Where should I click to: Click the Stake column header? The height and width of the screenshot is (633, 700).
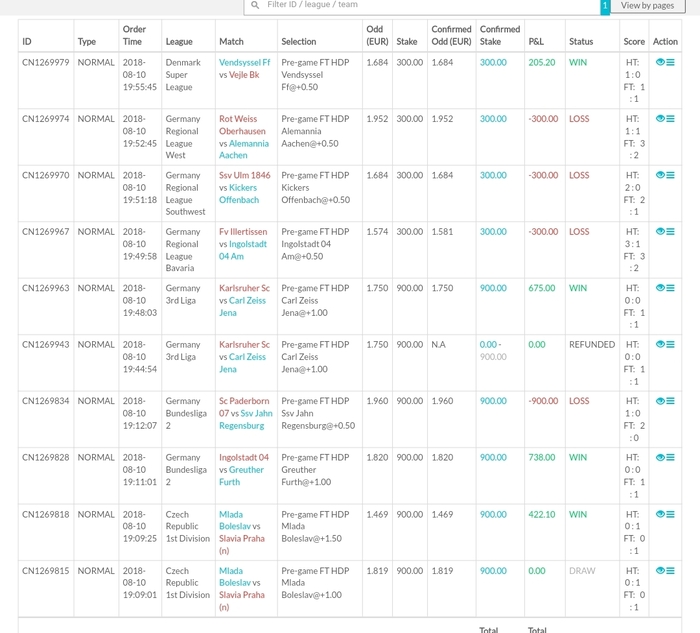click(406, 42)
